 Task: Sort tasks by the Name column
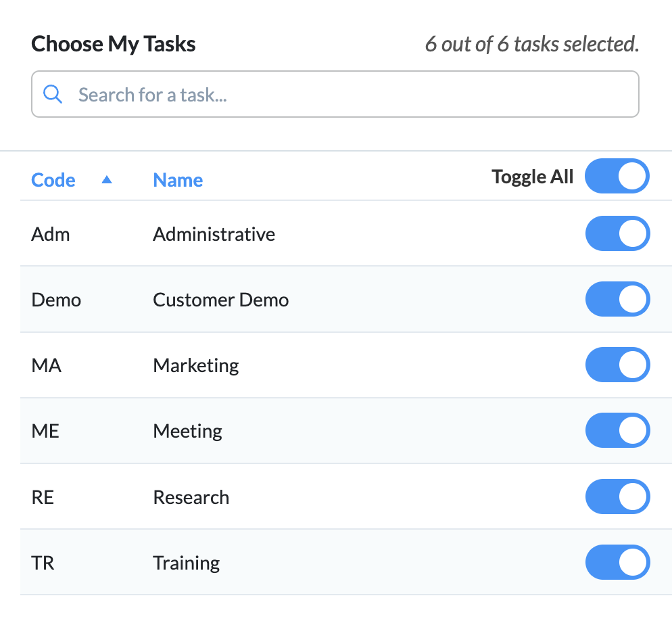click(x=178, y=180)
